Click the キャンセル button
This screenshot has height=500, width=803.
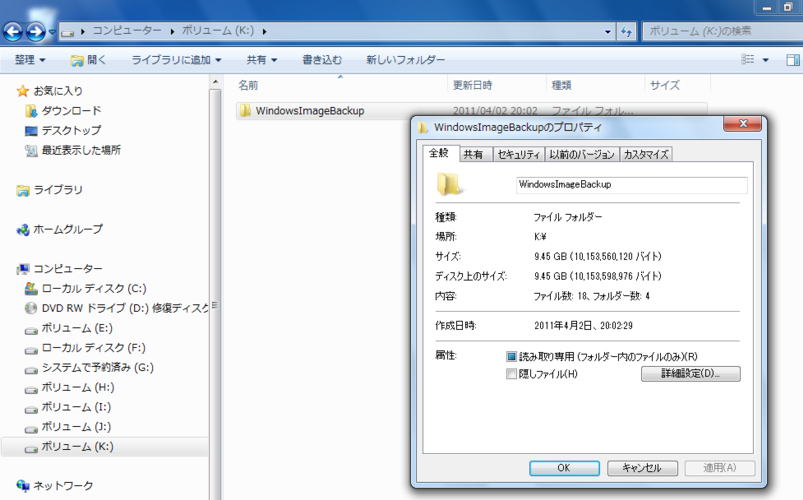pos(642,468)
